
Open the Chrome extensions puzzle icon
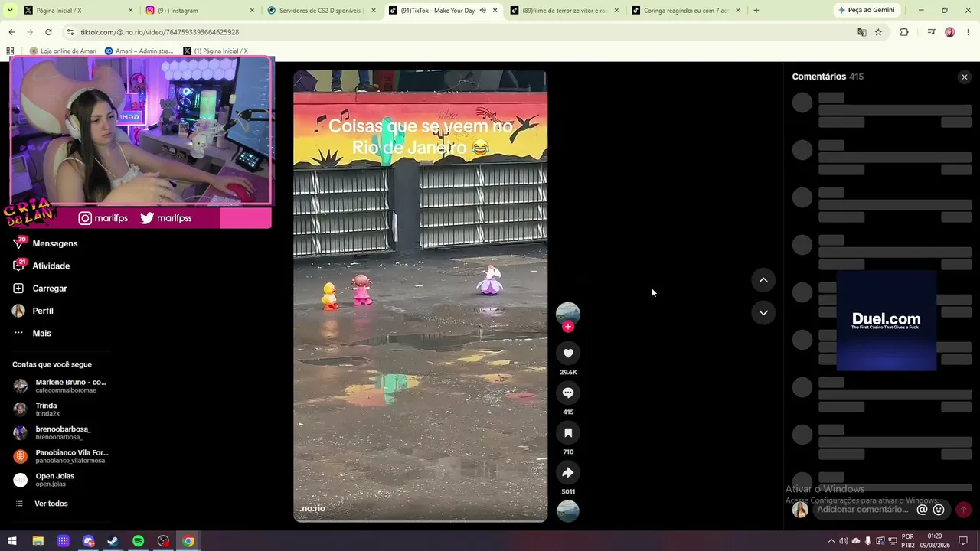tap(904, 32)
